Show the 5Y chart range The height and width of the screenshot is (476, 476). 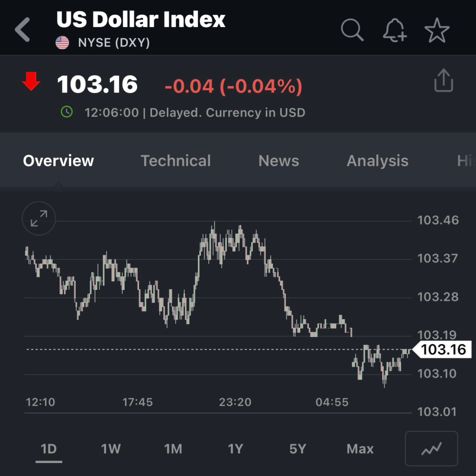point(297,449)
